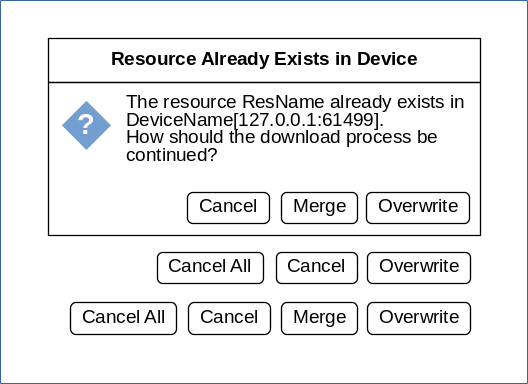Click the word continued? in the message
Viewport: 528px width, 384px height.
172,155
